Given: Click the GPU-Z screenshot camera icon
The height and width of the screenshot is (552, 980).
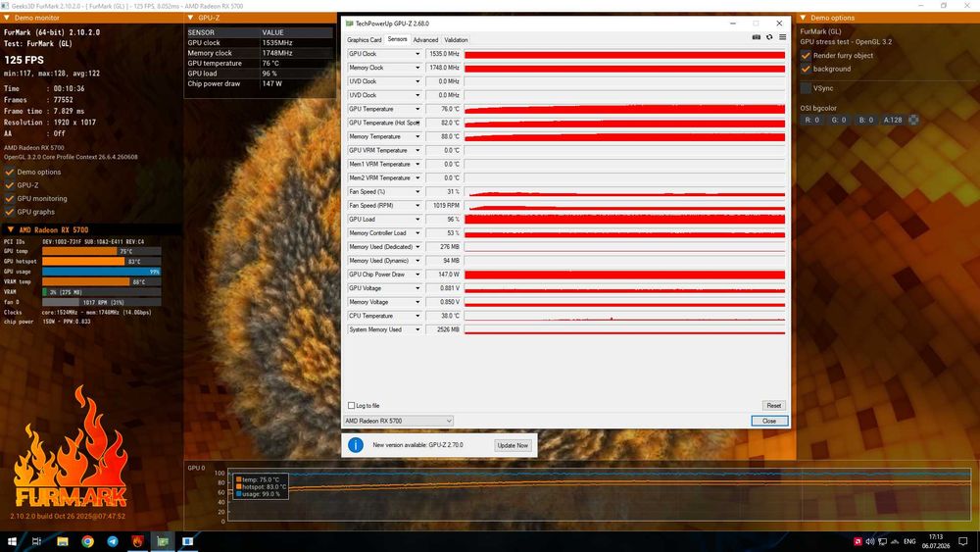Looking at the screenshot, I should [x=757, y=37].
